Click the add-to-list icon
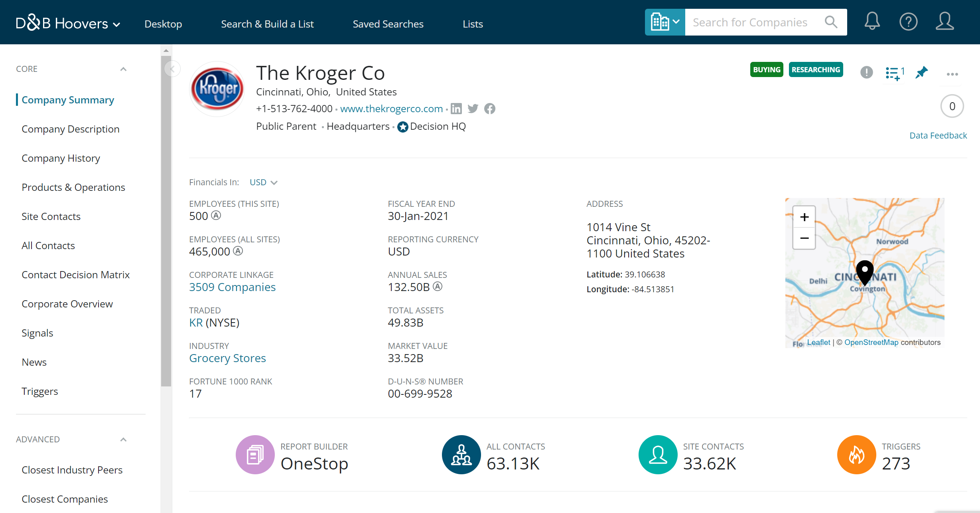This screenshot has height=513, width=980. click(x=893, y=73)
